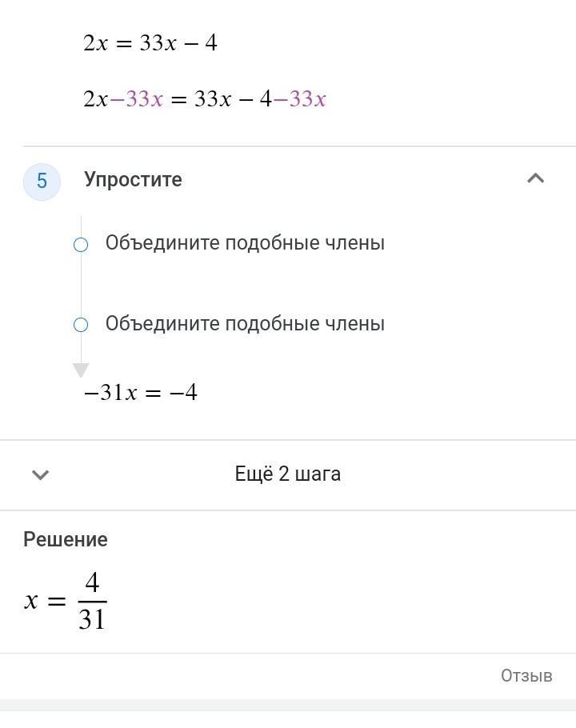Collapse step 5 with the up chevron
The width and height of the screenshot is (576, 728).
pos(536,178)
